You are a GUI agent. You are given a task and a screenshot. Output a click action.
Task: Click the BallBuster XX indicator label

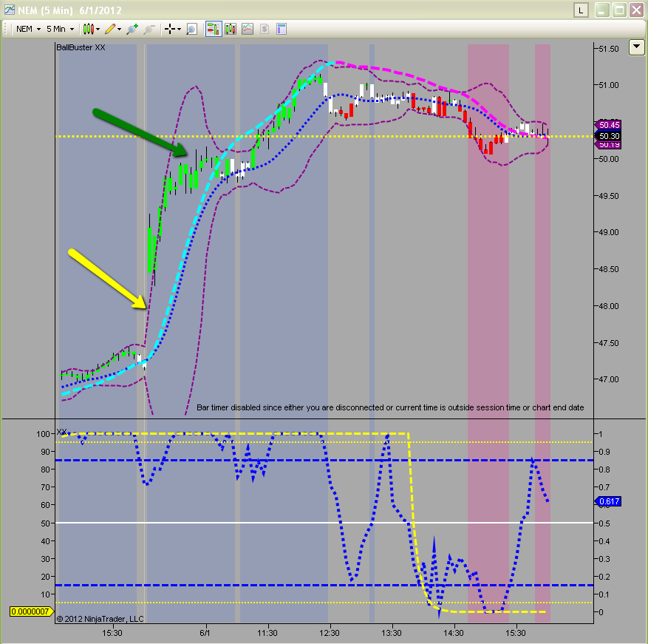coord(81,47)
